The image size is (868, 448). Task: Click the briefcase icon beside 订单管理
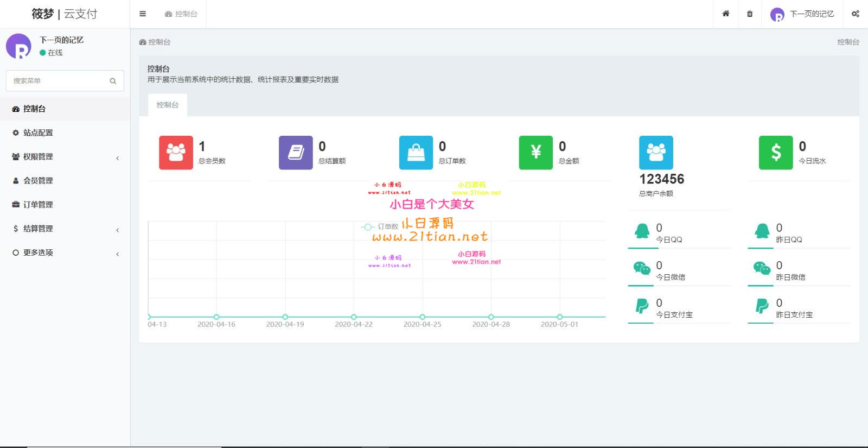[x=16, y=205]
